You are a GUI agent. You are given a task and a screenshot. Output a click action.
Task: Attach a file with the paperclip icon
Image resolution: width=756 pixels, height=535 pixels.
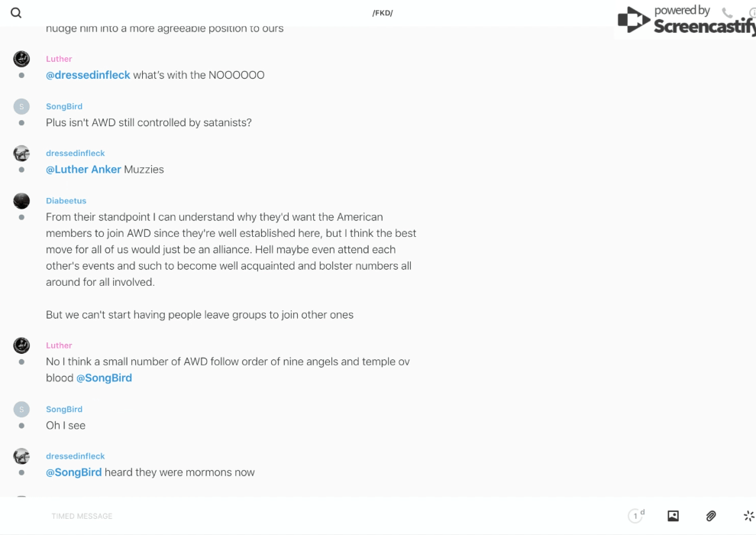[711, 516]
